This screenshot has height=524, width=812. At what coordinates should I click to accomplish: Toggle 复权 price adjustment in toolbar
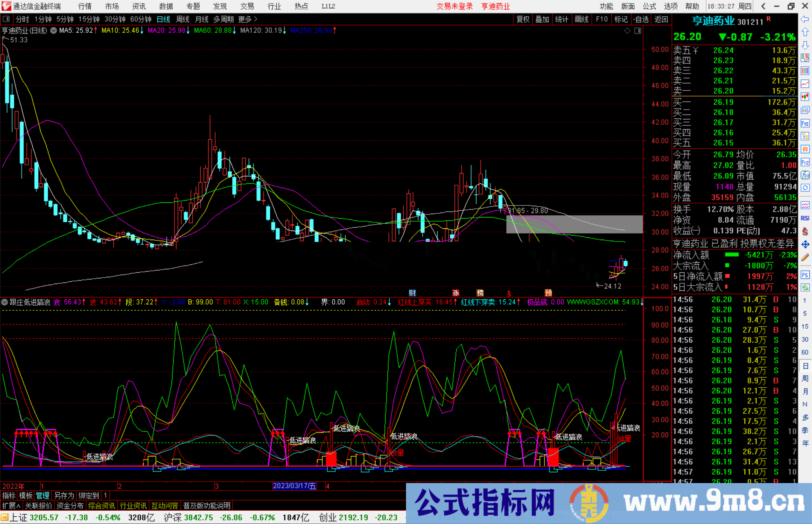coord(523,19)
